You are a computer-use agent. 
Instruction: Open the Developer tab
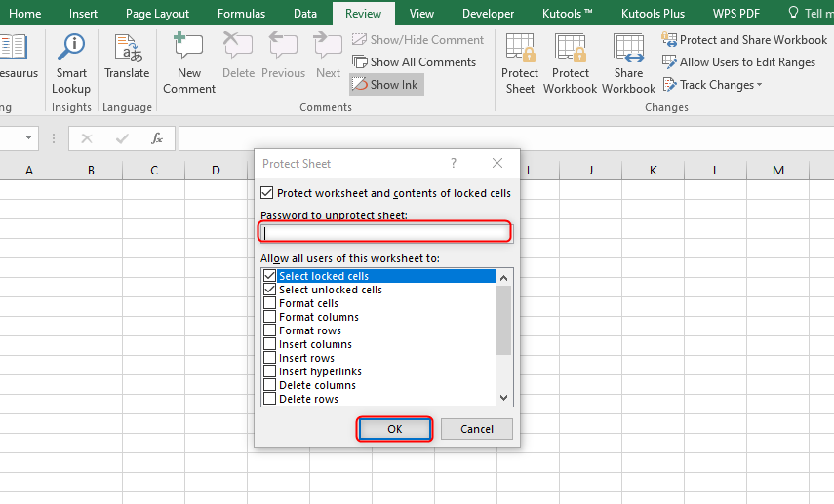[488, 14]
